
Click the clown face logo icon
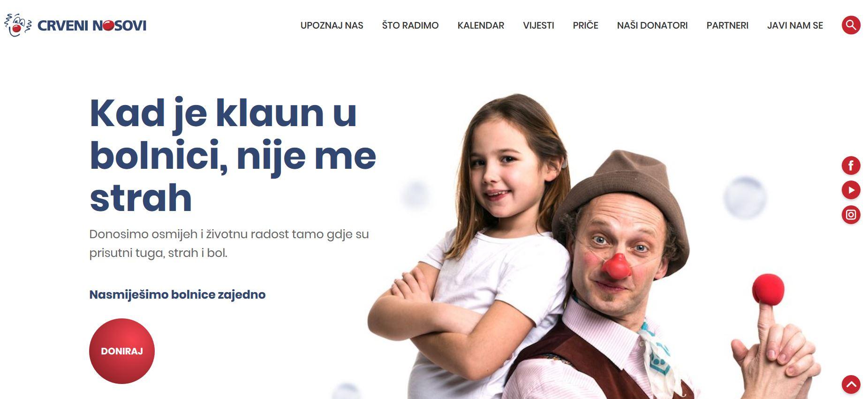coord(18,25)
